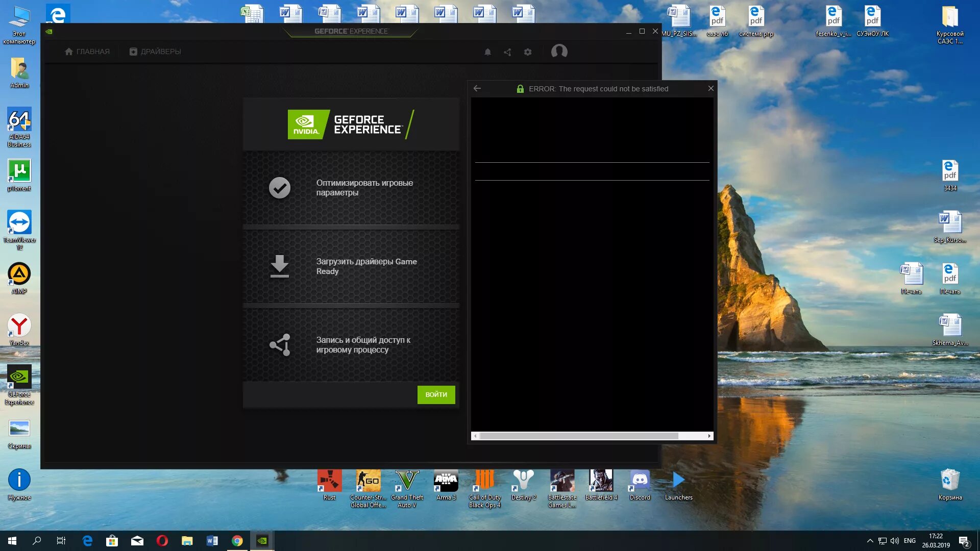Select Этот компьютер desktop icon

tap(19, 24)
